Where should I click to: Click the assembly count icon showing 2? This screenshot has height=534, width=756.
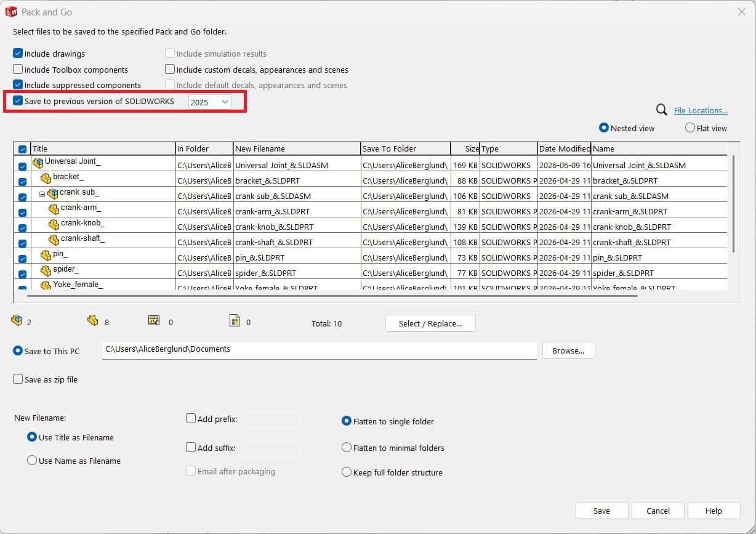point(17,320)
